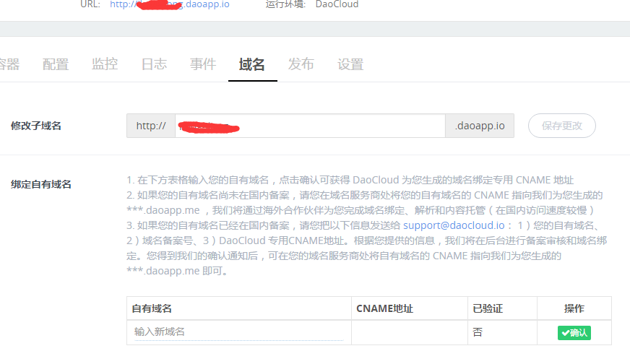Click the active 域名 tab

click(x=252, y=64)
